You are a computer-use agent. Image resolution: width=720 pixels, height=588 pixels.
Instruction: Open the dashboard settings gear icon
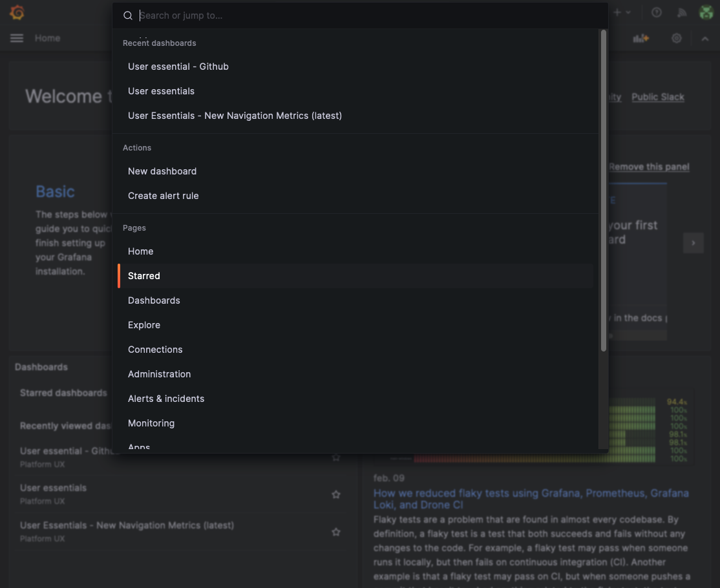(x=676, y=38)
